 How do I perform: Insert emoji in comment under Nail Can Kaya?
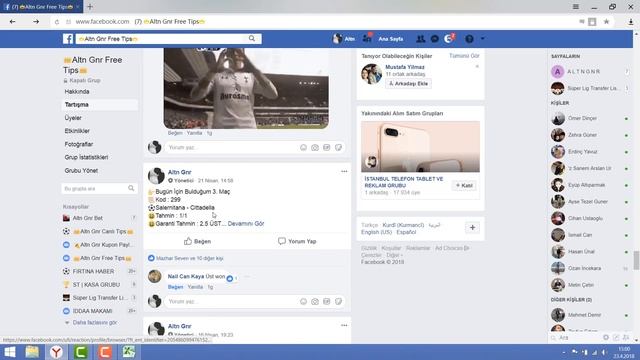click(x=303, y=301)
